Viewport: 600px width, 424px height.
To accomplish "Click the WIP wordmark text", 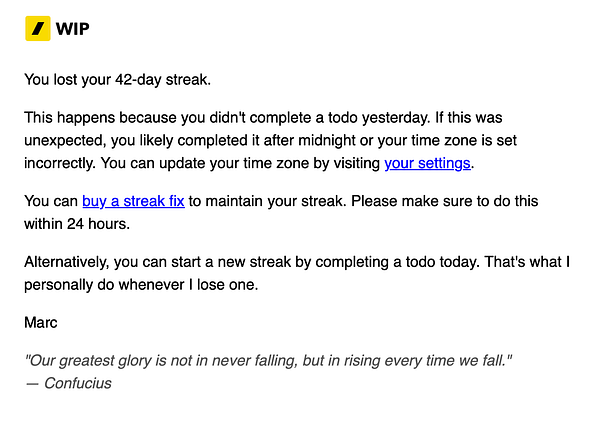I will click(73, 29).
